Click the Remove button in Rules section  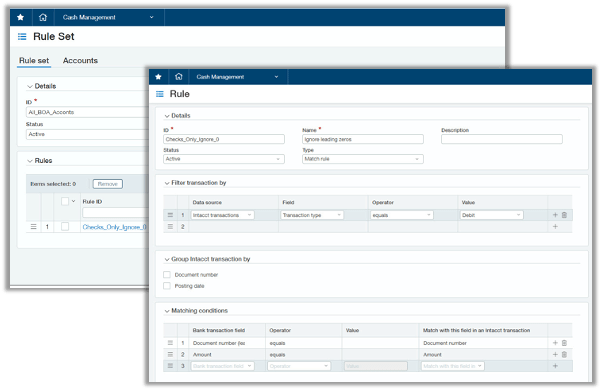click(x=108, y=184)
